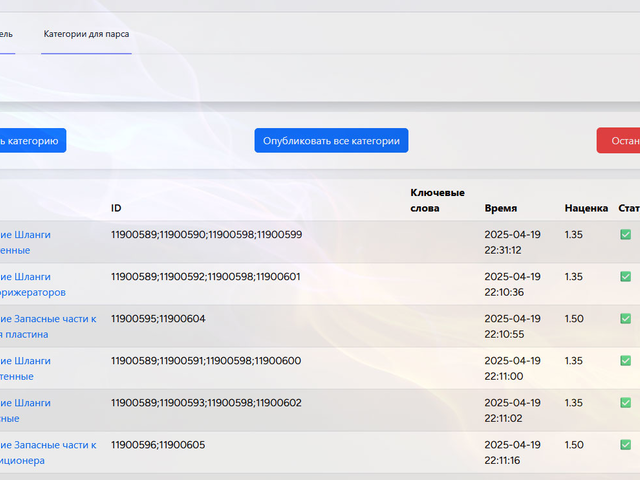640x480 pixels.
Task: Select the ID cell 11900589;11900590;11900598;11900599
Action: (x=206, y=235)
